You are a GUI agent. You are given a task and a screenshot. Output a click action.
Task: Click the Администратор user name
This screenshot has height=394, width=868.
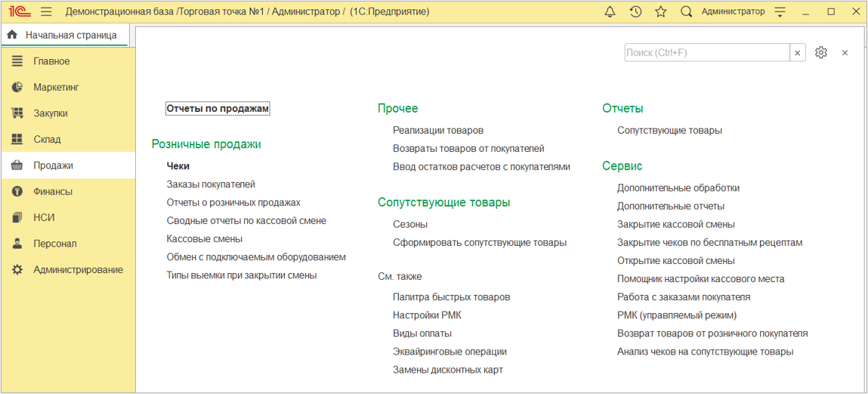[x=733, y=11]
